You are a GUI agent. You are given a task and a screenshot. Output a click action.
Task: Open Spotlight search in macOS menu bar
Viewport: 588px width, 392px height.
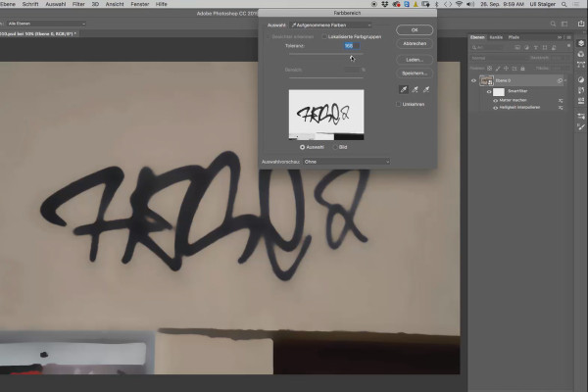pyautogui.click(x=564, y=4)
